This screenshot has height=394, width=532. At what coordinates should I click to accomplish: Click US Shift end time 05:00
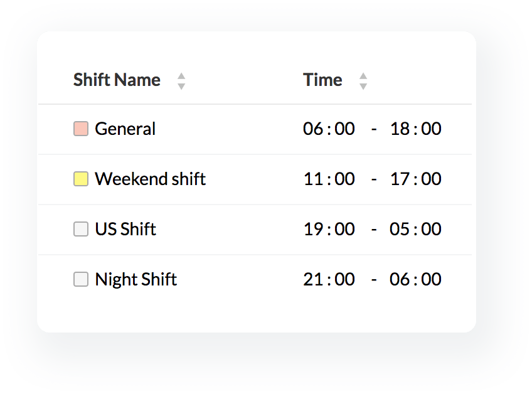[415, 230]
